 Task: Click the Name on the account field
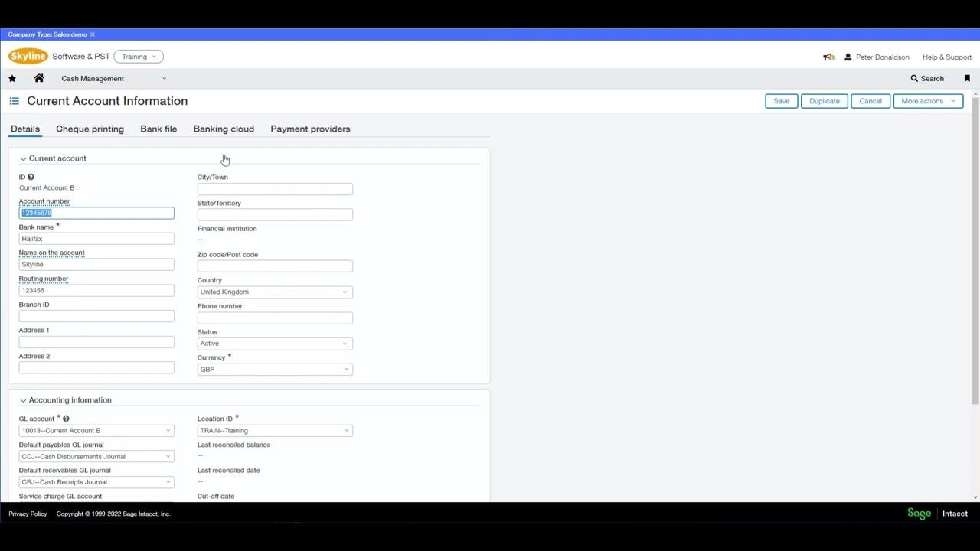96,265
